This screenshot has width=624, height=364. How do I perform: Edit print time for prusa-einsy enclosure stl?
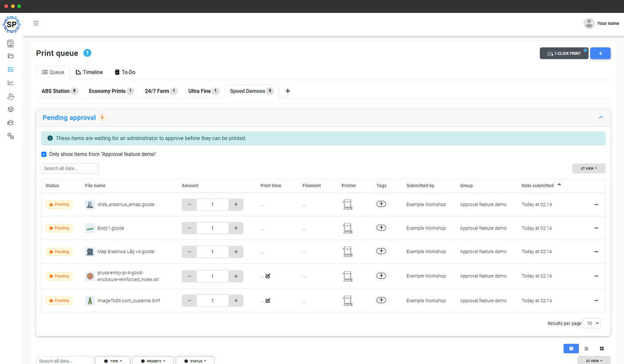268,276
